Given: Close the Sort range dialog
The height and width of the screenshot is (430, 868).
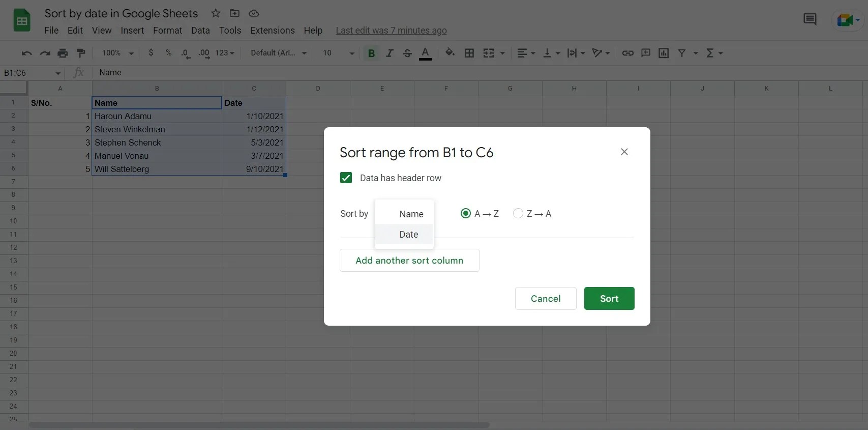Looking at the screenshot, I should coord(624,152).
